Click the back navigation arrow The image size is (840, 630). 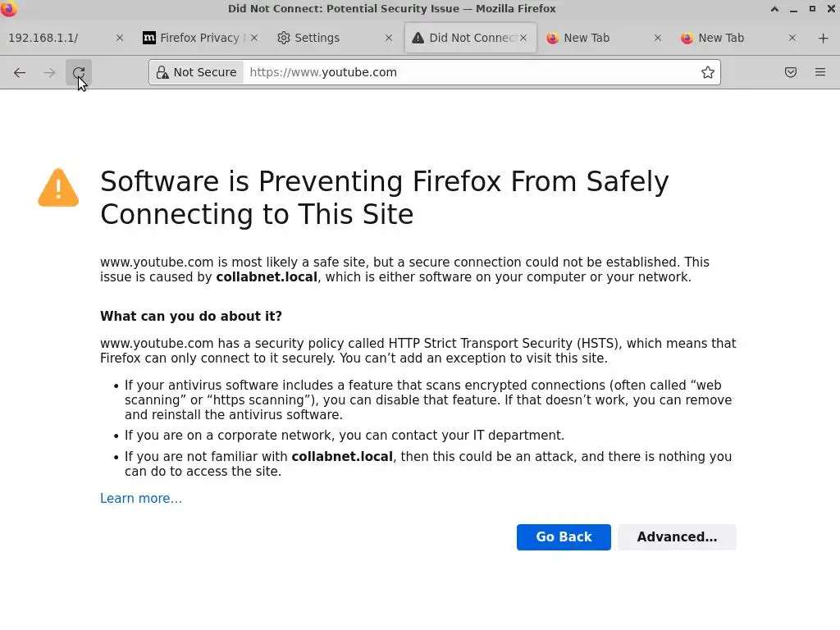(x=20, y=72)
